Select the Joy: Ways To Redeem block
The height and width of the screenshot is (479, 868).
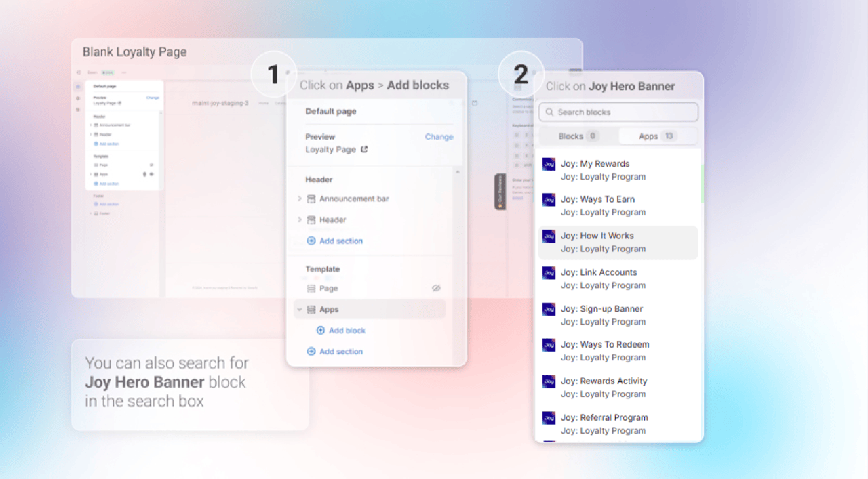coord(618,351)
